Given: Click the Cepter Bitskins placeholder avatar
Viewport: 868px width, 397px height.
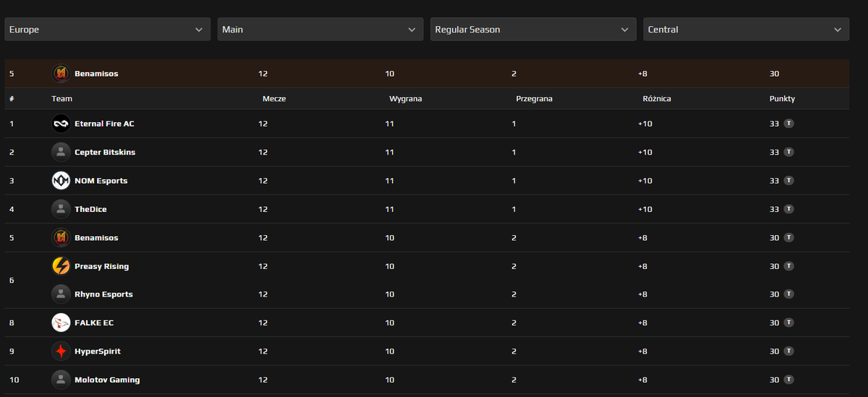Looking at the screenshot, I should click(61, 152).
